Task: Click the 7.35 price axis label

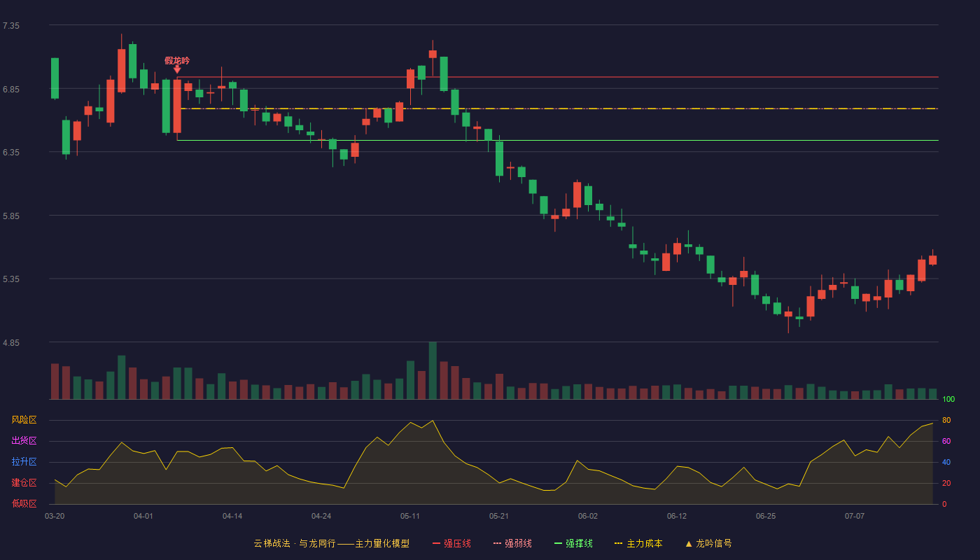Action: pyautogui.click(x=11, y=25)
